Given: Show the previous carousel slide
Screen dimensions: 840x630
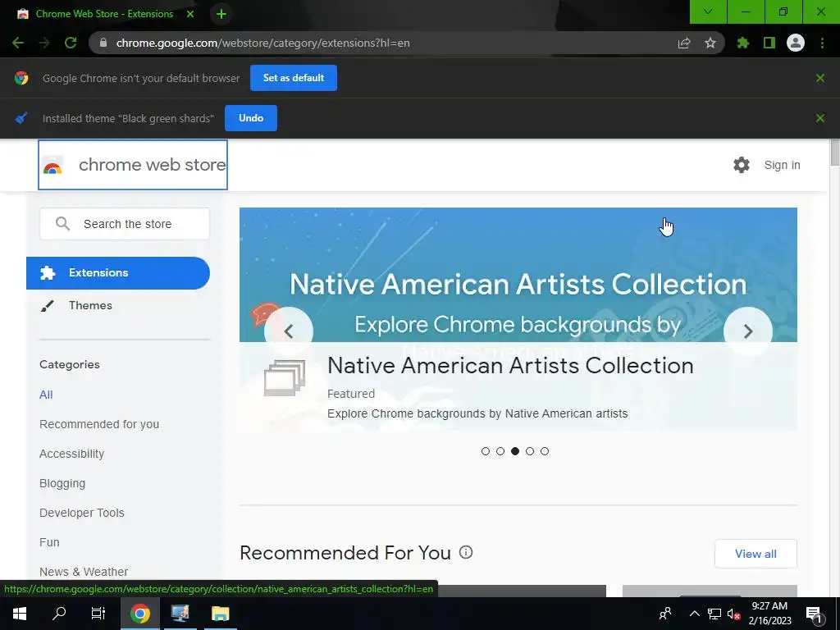Looking at the screenshot, I should click(289, 331).
